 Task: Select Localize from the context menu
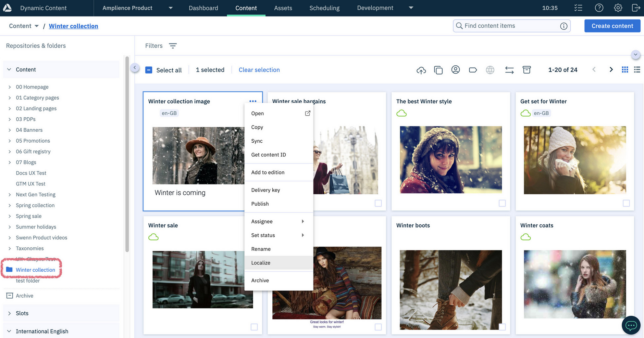click(x=278, y=263)
